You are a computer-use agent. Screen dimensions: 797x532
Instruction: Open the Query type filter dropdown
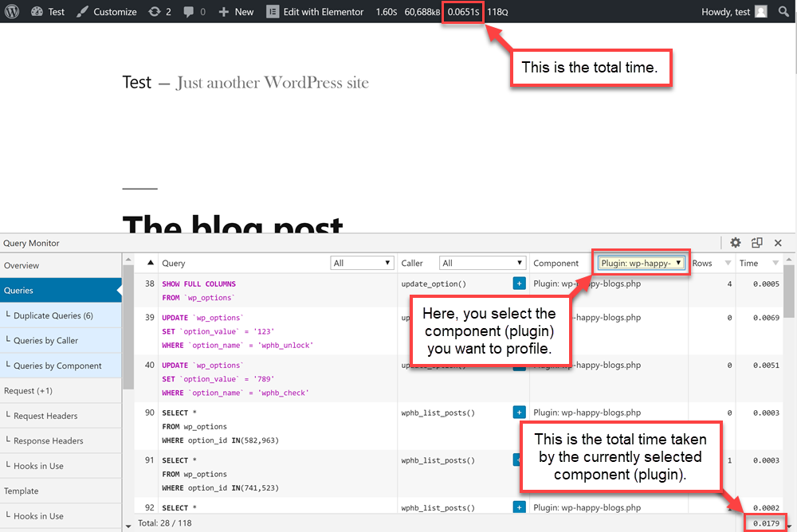(362, 263)
